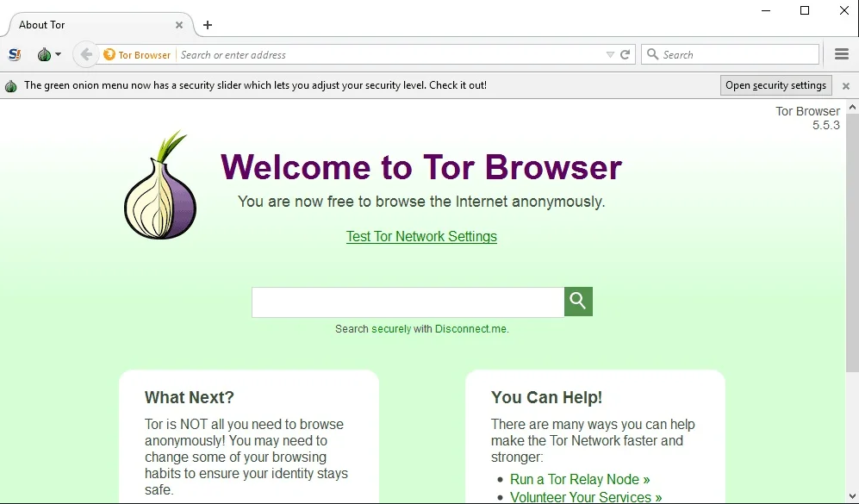Screen dimensions: 859x504
Task: Reload the current page
Action: [626, 53]
